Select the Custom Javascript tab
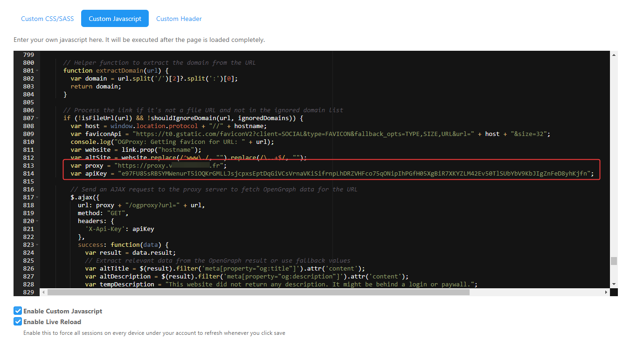Viewport: 644px width, 346px height. click(115, 19)
